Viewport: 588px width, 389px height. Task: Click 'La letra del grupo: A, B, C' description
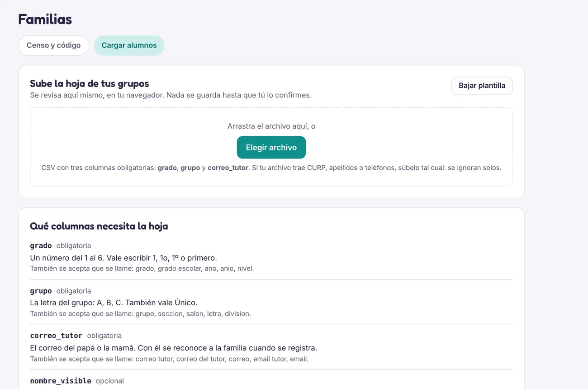point(114,303)
